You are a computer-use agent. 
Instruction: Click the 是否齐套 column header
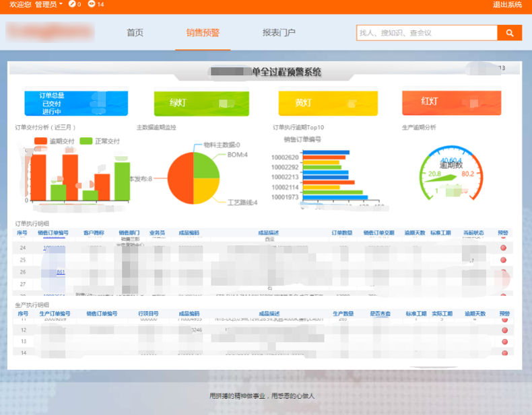click(380, 313)
